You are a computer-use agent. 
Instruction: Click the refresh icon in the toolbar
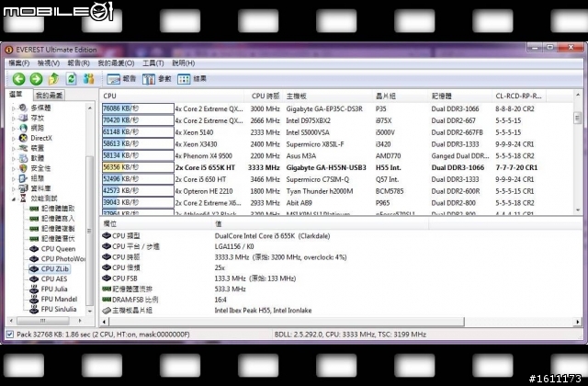pos(72,79)
